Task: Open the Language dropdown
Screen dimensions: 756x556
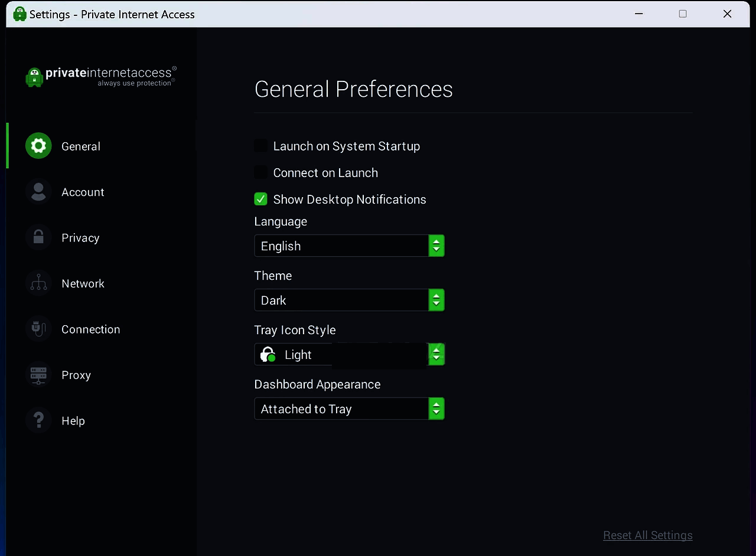Action: [x=348, y=246]
